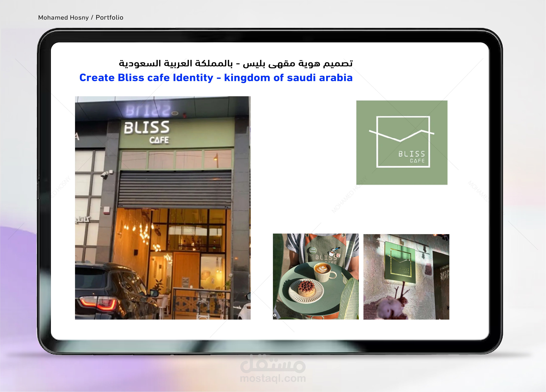Open the wall-mounted green sign mockup photo

pyautogui.click(x=406, y=277)
